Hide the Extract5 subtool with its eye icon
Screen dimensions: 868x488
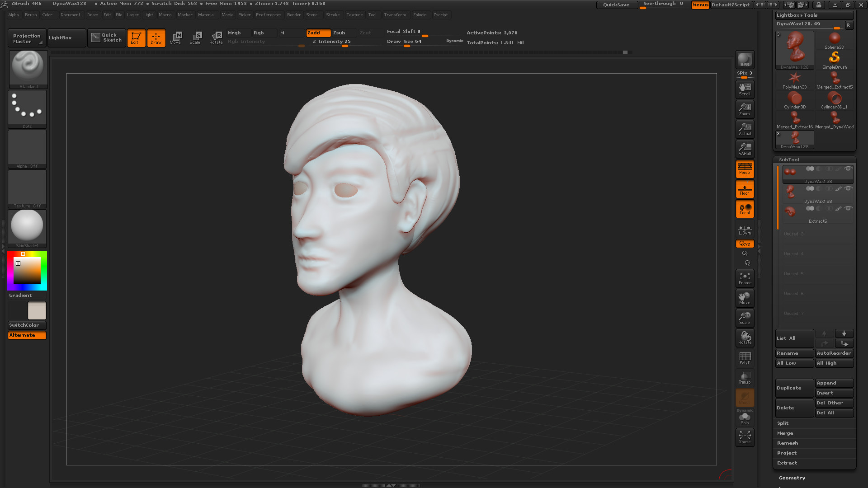(849, 208)
